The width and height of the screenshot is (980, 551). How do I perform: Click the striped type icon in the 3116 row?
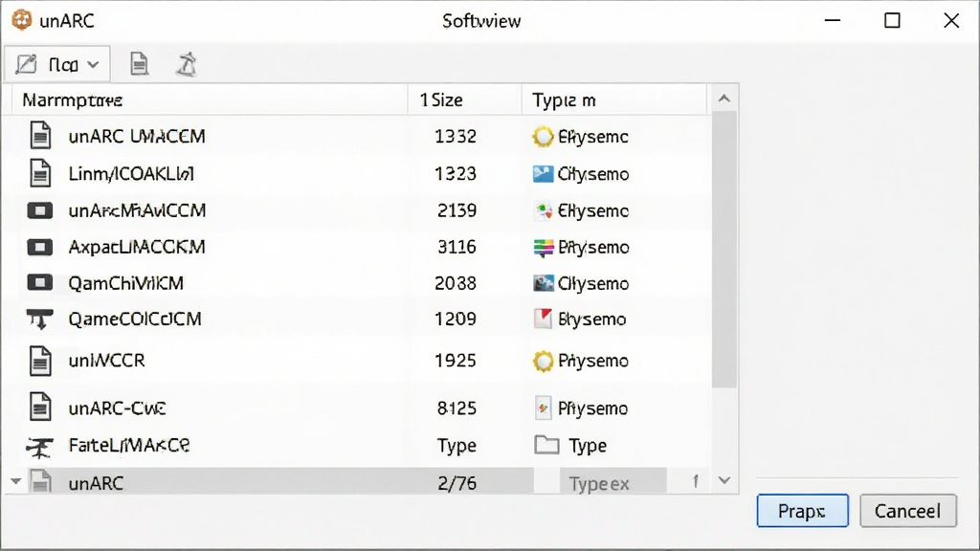tap(544, 248)
